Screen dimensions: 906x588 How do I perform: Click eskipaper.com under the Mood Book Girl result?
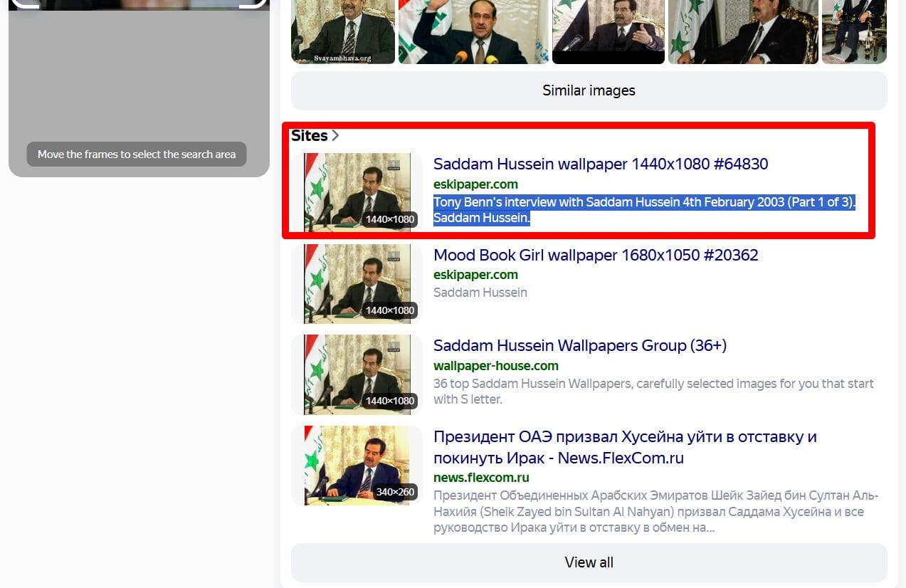[x=475, y=275]
